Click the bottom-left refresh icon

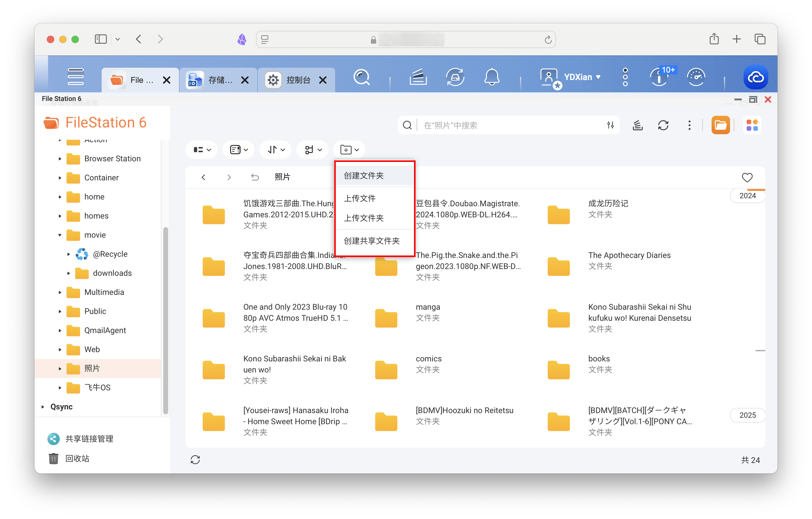195,460
